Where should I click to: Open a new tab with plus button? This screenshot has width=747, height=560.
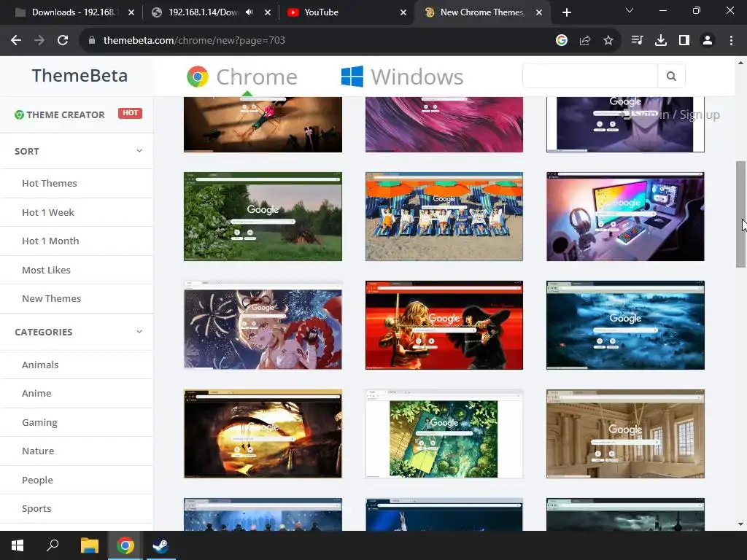(x=566, y=13)
